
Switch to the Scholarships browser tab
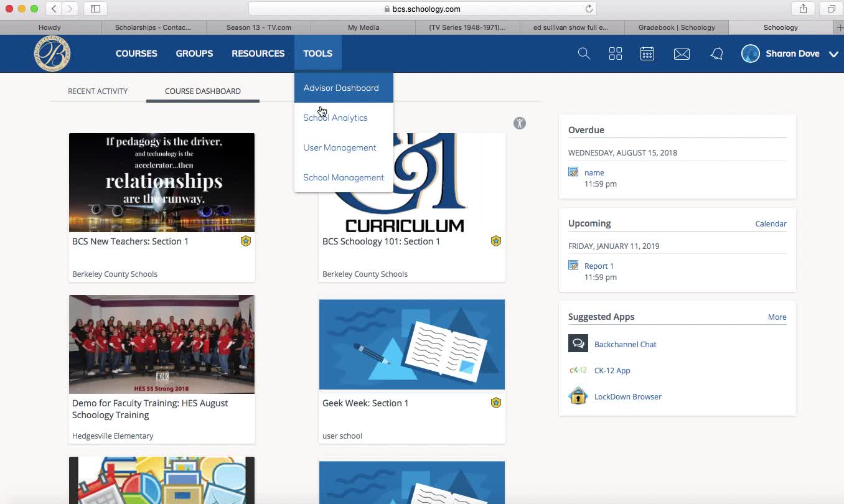(x=153, y=27)
